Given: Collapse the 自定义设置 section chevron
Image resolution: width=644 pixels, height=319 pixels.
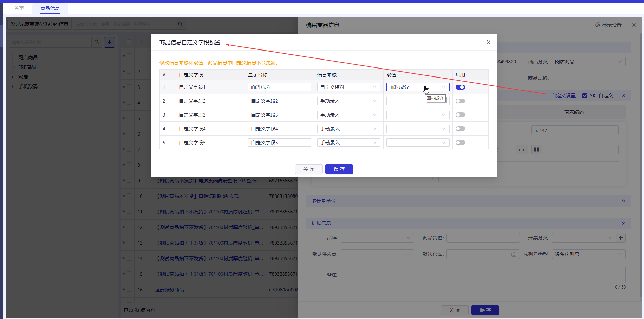Looking at the screenshot, I should [x=624, y=95].
